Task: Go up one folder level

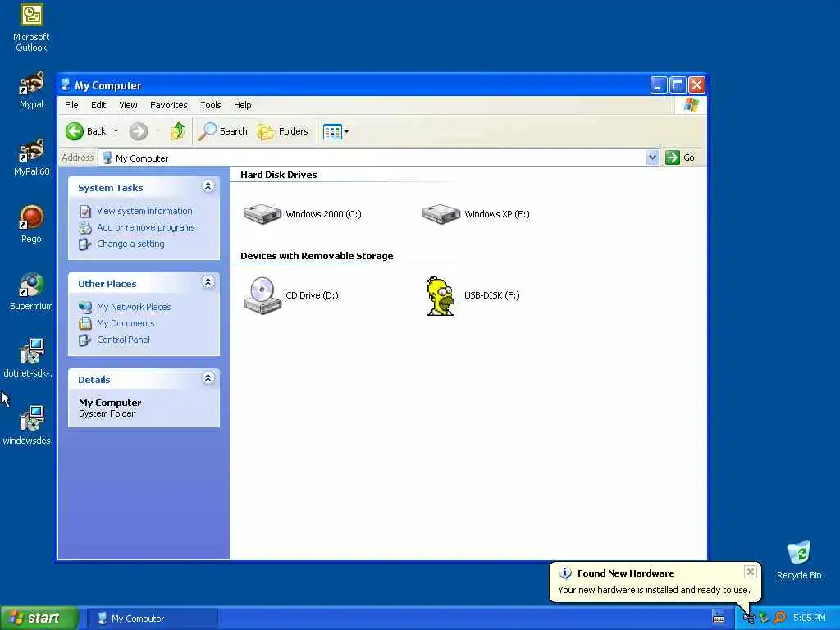Action: 178,131
